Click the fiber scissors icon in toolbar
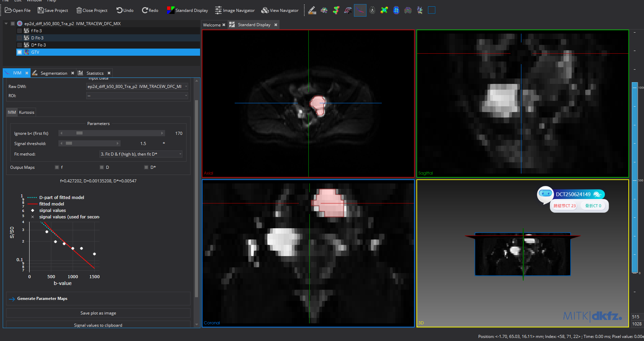 [348, 11]
